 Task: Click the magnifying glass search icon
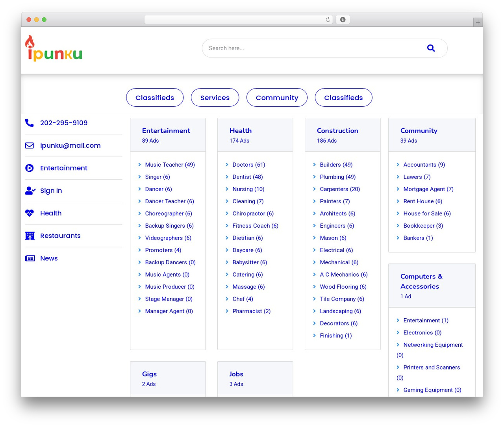click(431, 48)
